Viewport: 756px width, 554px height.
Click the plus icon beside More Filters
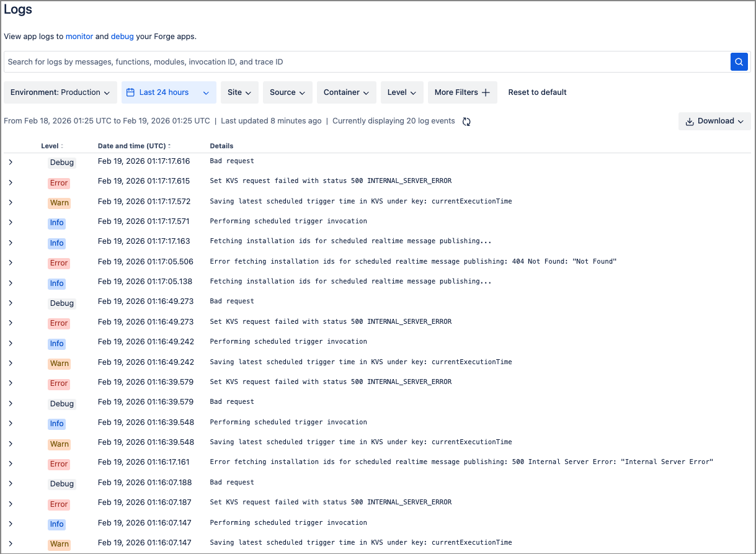486,91
